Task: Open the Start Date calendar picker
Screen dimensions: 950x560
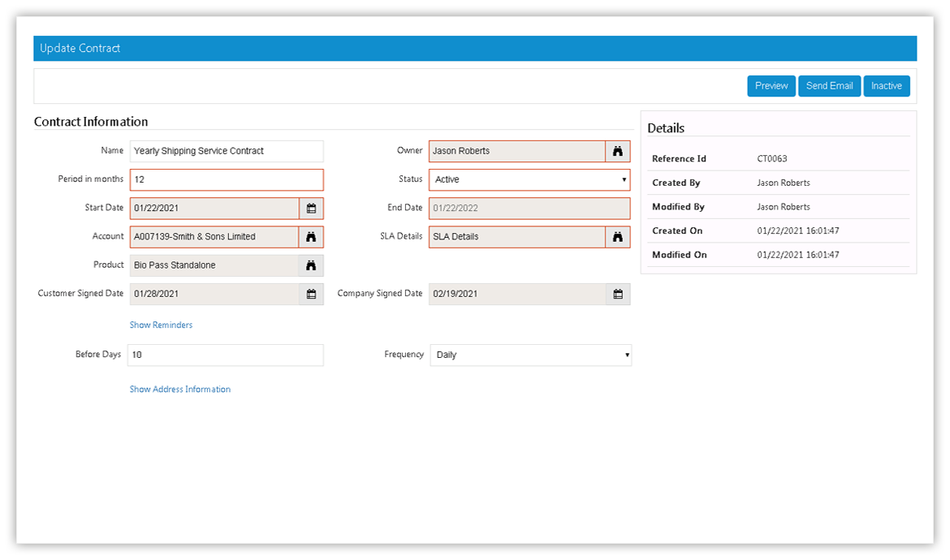Action: pos(311,209)
